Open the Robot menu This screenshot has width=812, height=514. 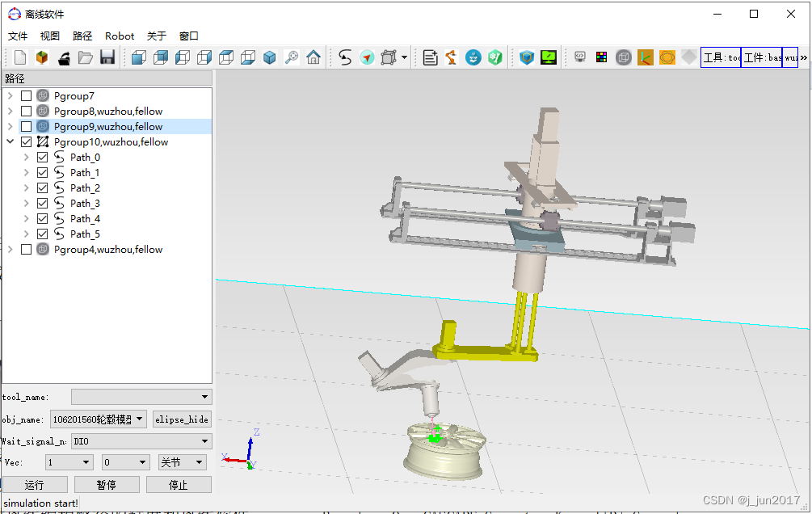click(x=120, y=36)
